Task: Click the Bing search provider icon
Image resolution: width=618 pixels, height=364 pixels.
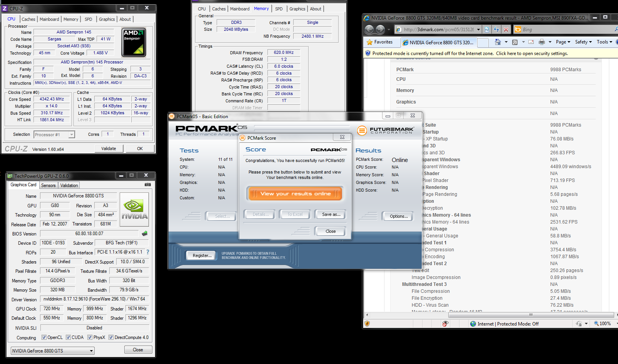Action: (518, 30)
